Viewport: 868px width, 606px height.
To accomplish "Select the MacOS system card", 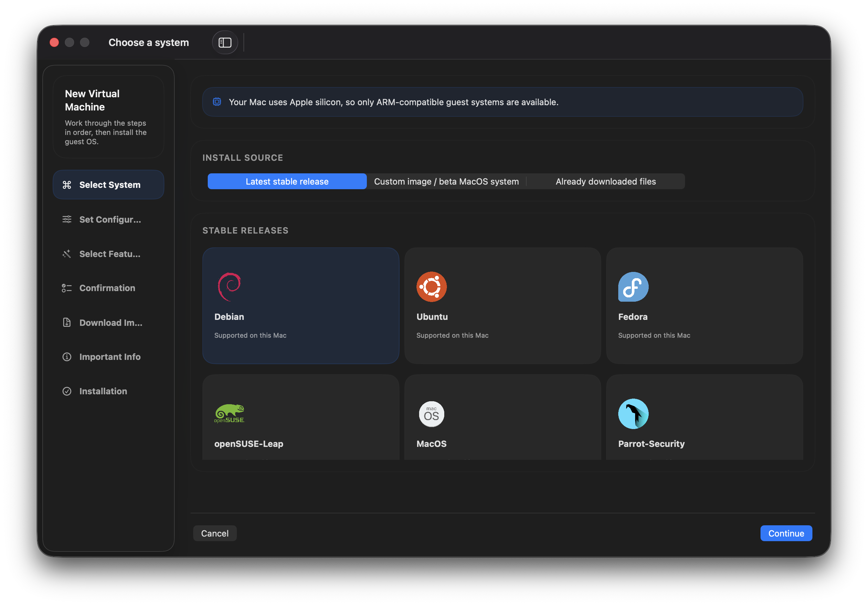I will (502, 417).
